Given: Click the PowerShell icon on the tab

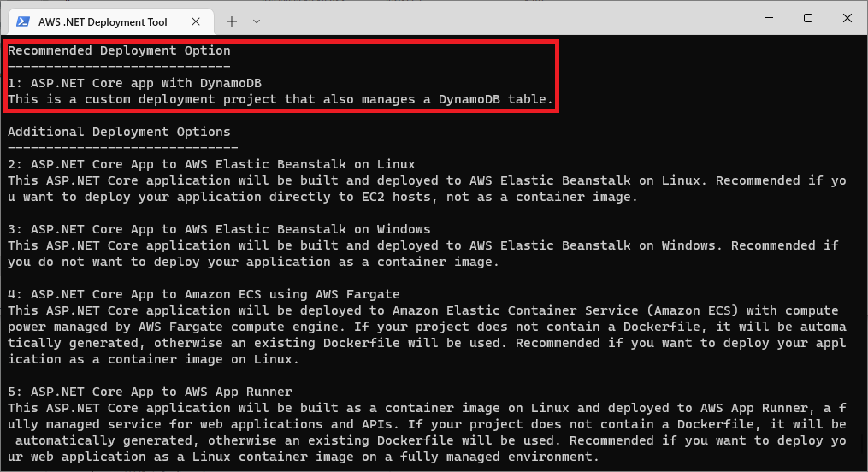Looking at the screenshot, I should 23,21.
